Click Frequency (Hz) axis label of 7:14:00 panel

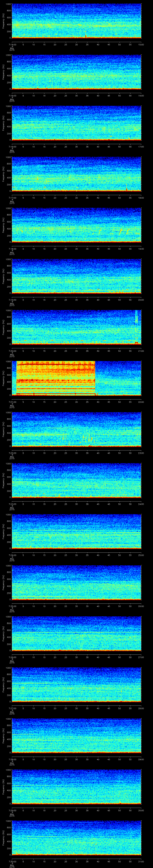click(3, 21)
